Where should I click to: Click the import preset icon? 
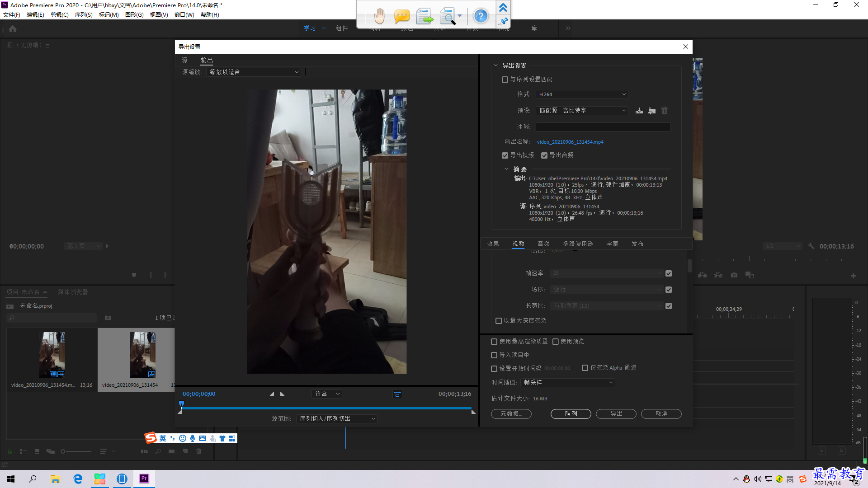pos(652,111)
